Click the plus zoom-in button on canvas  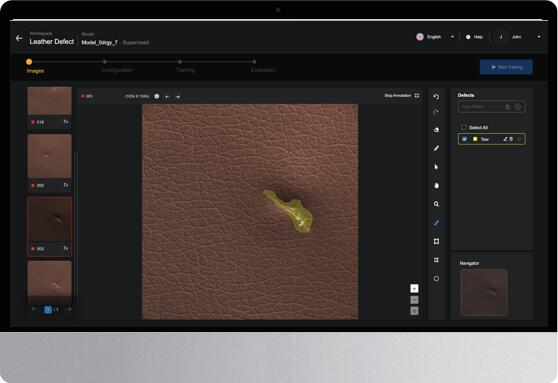(414, 288)
